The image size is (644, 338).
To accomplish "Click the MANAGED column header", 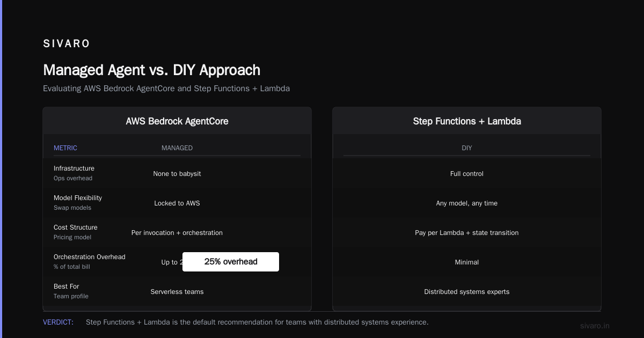I will click(x=177, y=148).
